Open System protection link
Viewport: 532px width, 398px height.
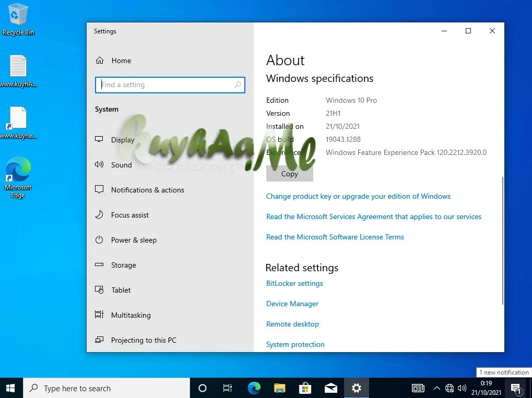(295, 344)
